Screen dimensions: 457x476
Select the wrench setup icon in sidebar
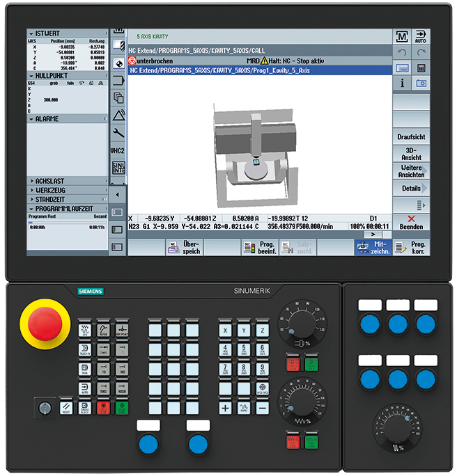tap(118, 133)
